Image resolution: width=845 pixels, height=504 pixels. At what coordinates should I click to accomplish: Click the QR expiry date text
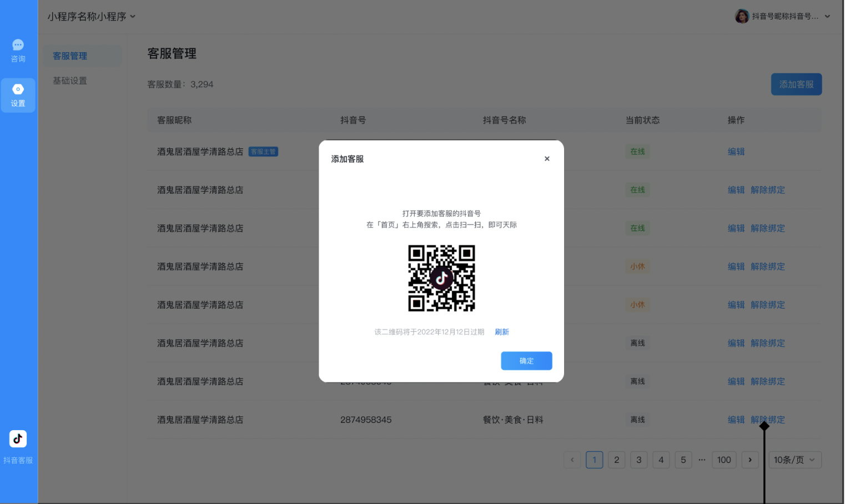coord(429,332)
